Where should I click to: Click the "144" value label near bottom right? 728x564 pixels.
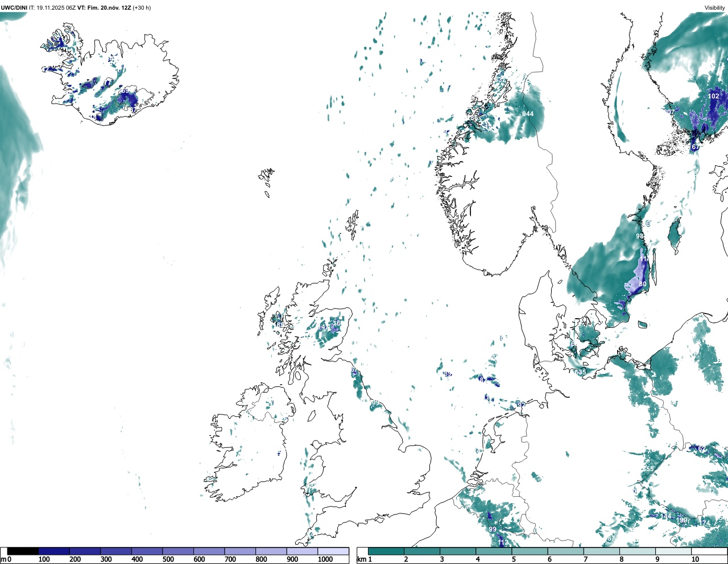665,516
